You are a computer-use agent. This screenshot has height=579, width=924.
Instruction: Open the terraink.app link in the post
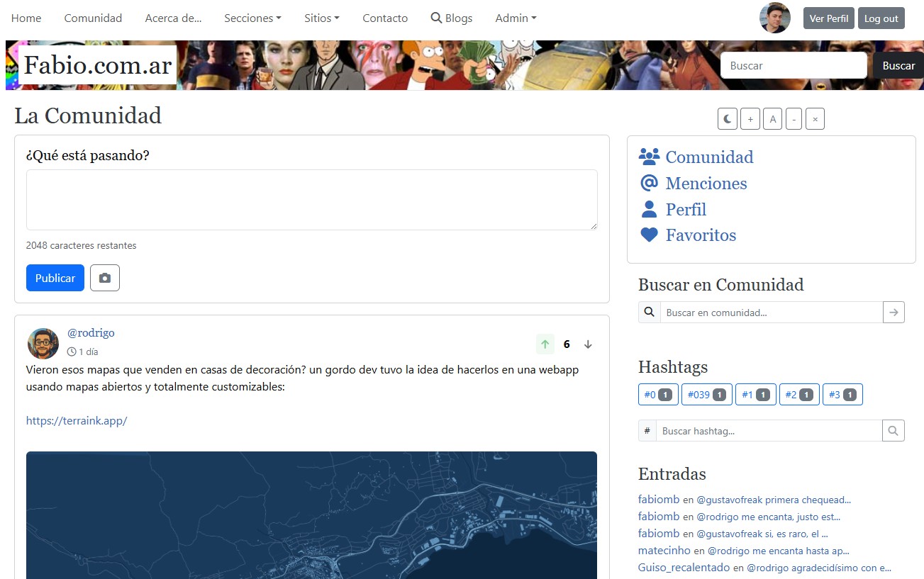[x=77, y=421]
